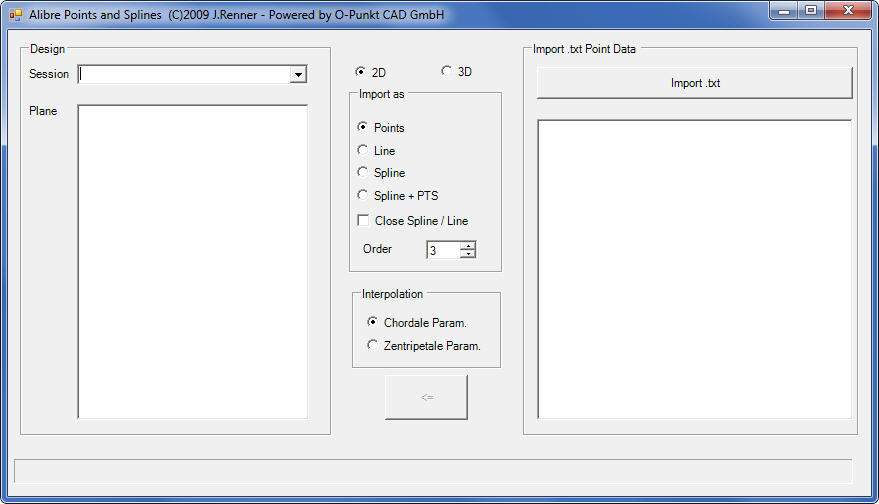
Task: Click the application icon in the title bar
Action: [16, 15]
